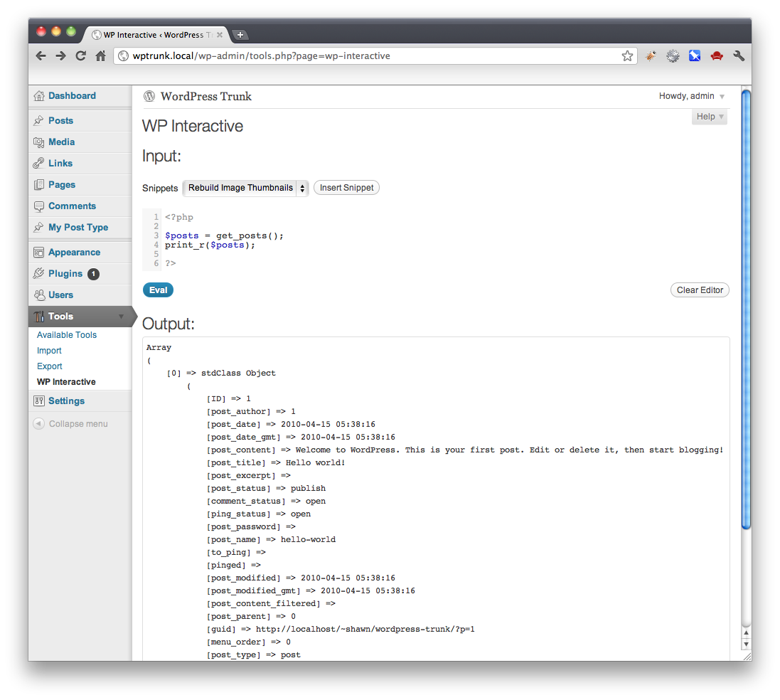Open the gear extension icon
Screen dimensions: 780x700
673,55
